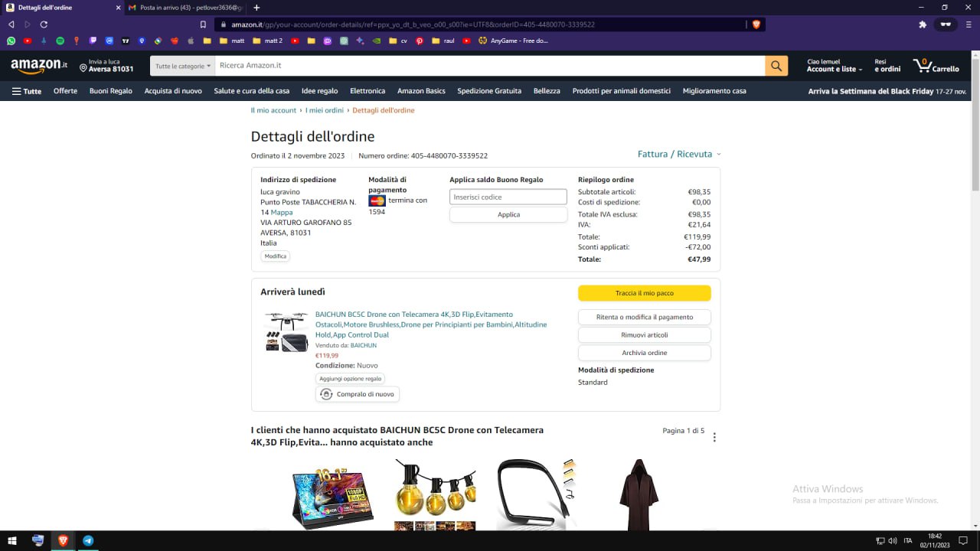This screenshot has height=551, width=980.
Task: Click the Brave Shields lion icon
Action: pyautogui.click(x=756, y=24)
